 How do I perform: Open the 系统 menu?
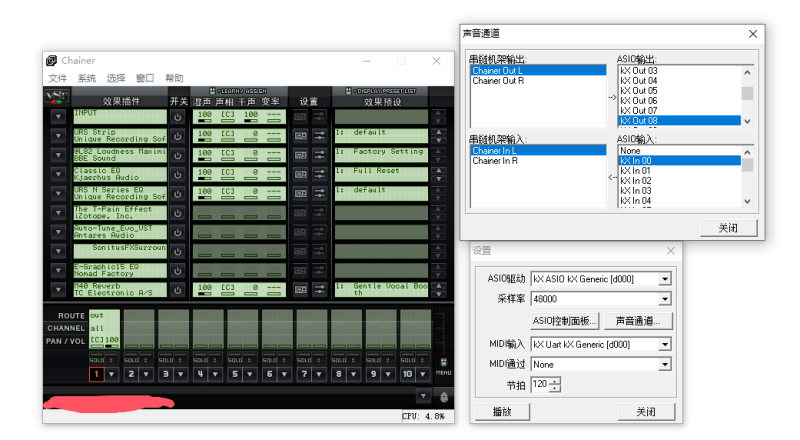click(x=87, y=78)
